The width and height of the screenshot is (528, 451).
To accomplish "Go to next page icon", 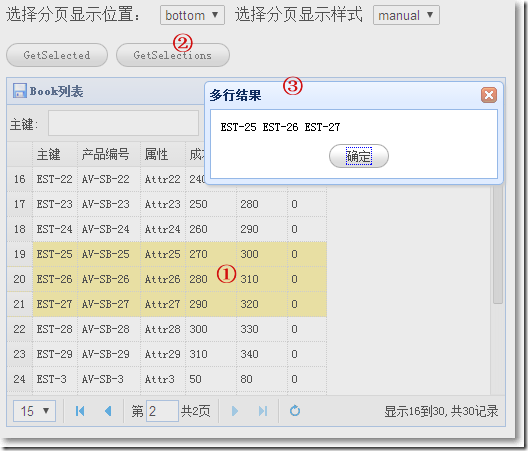I will tap(235, 411).
